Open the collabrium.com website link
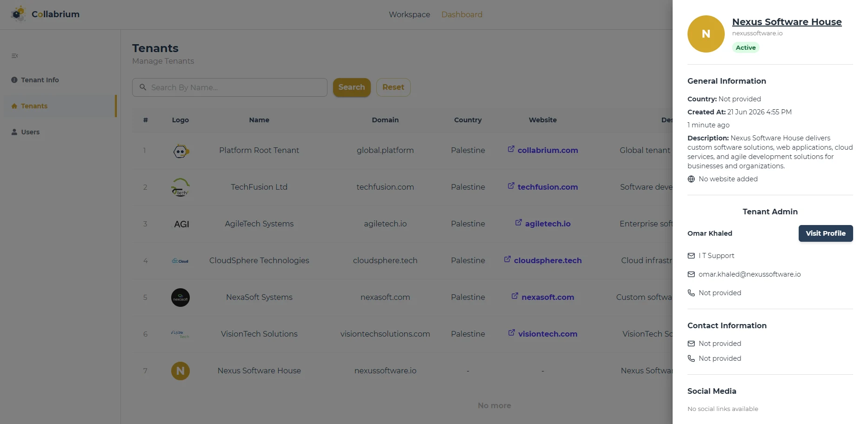This screenshot has height=424, width=868. click(x=543, y=150)
